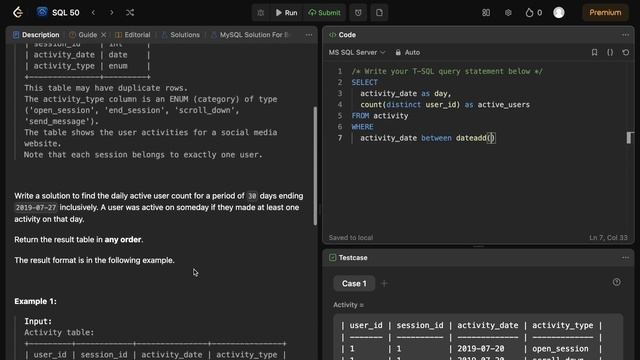This screenshot has width=640, height=360.
Task: Switch to the Editorial tab
Action: pos(133,35)
